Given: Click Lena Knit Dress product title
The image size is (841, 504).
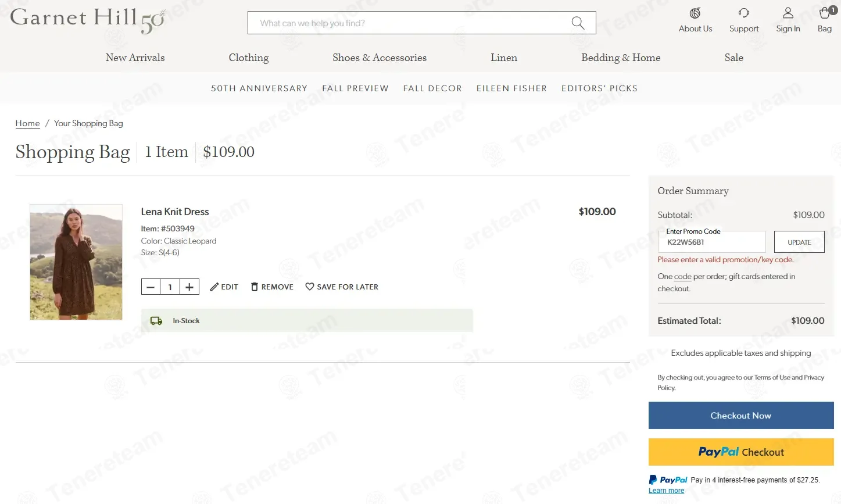Looking at the screenshot, I should 175,212.
